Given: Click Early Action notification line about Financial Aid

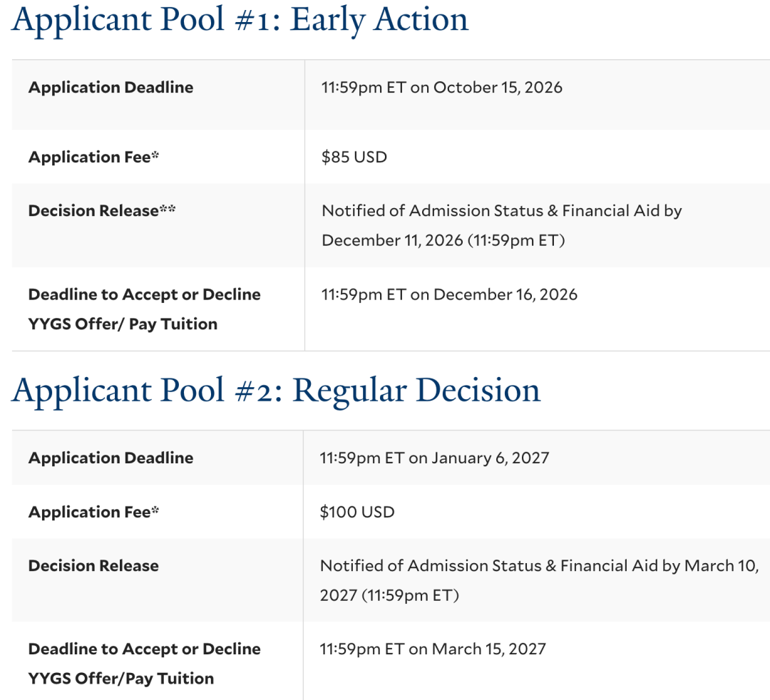Looking at the screenshot, I should click(502, 210).
